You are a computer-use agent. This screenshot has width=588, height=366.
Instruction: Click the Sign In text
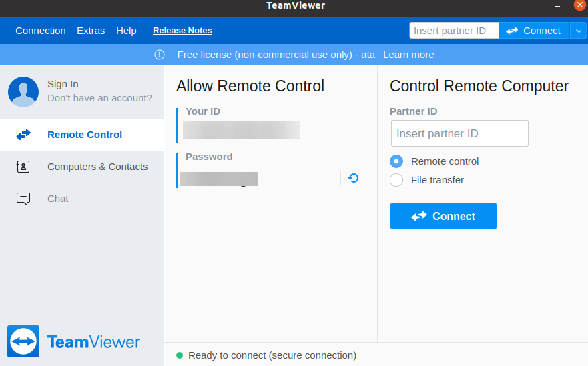(x=63, y=84)
